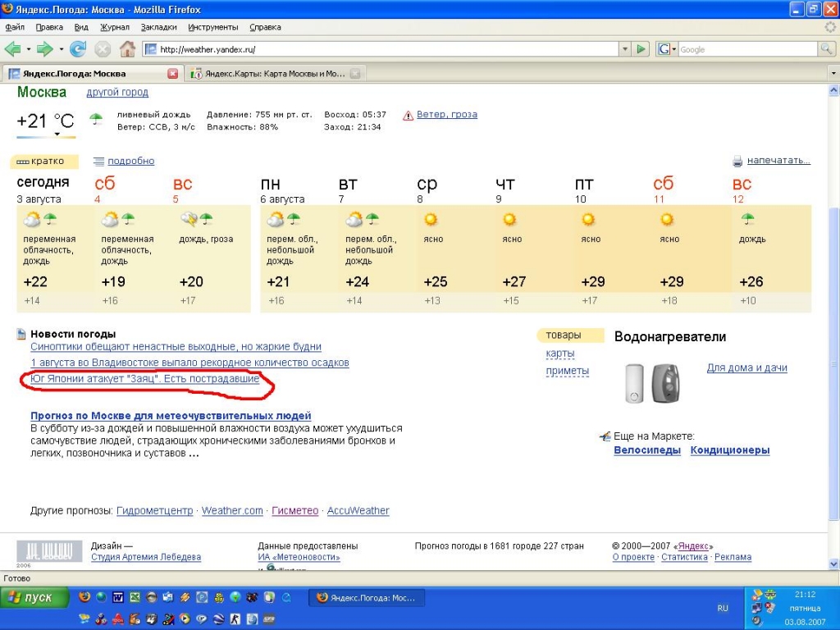This screenshot has height=630, width=840.
Task: Click the Stop loading button
Action: [103, 49]
